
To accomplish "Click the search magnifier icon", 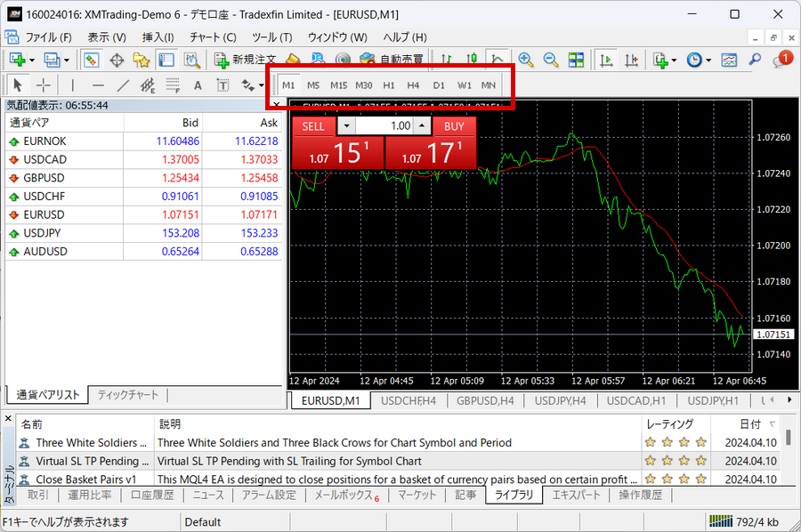I will (x=755, y=60).
